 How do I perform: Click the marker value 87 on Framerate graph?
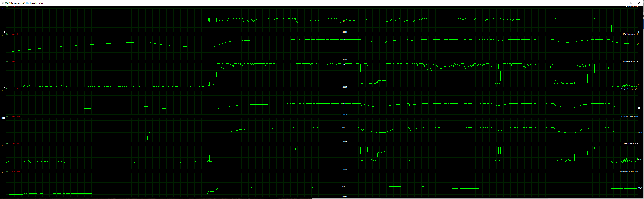[x=344, y=21]
